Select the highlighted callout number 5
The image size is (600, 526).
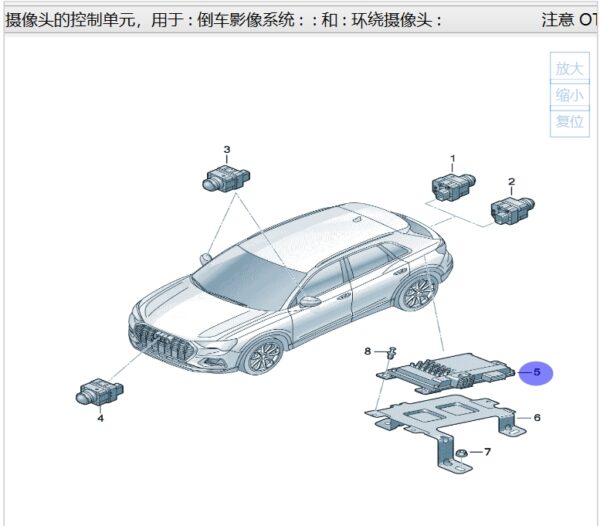point(537,373)
